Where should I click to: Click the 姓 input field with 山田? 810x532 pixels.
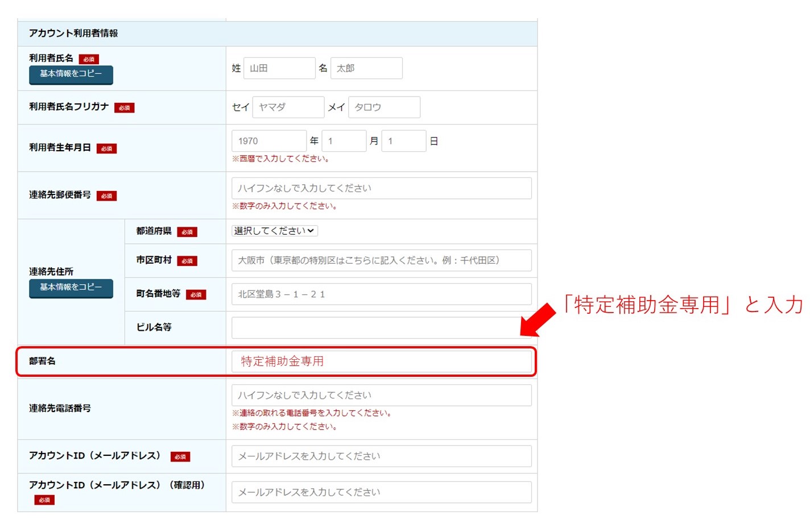tap(279, 68)
